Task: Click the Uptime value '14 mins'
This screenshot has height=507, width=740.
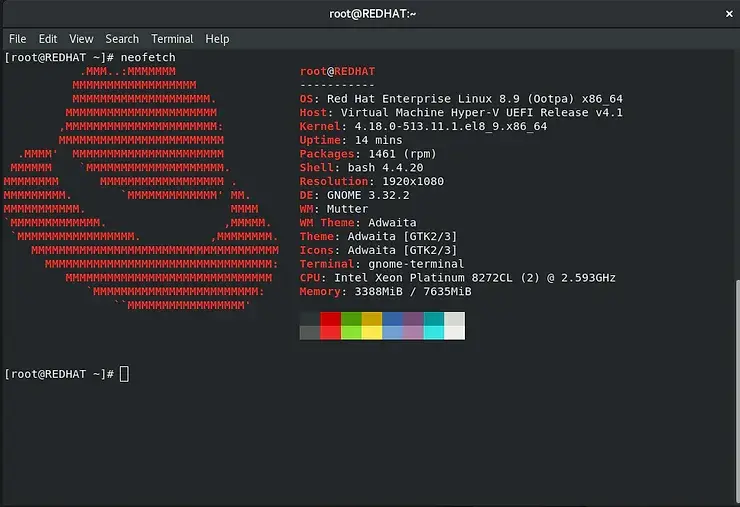Action: click(x=378, y=140)
